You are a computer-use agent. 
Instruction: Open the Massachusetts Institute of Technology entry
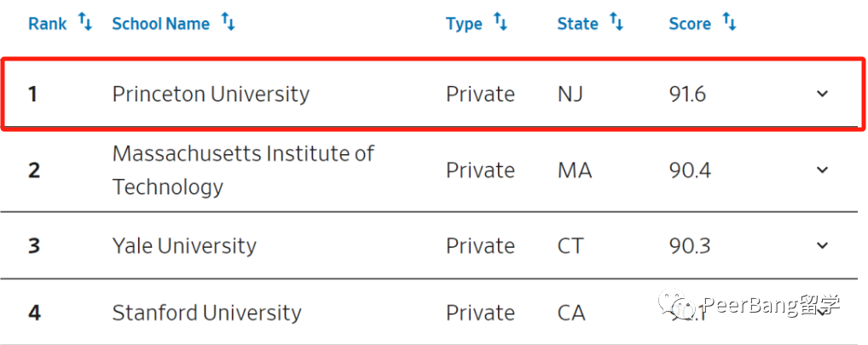click(244, 170)
